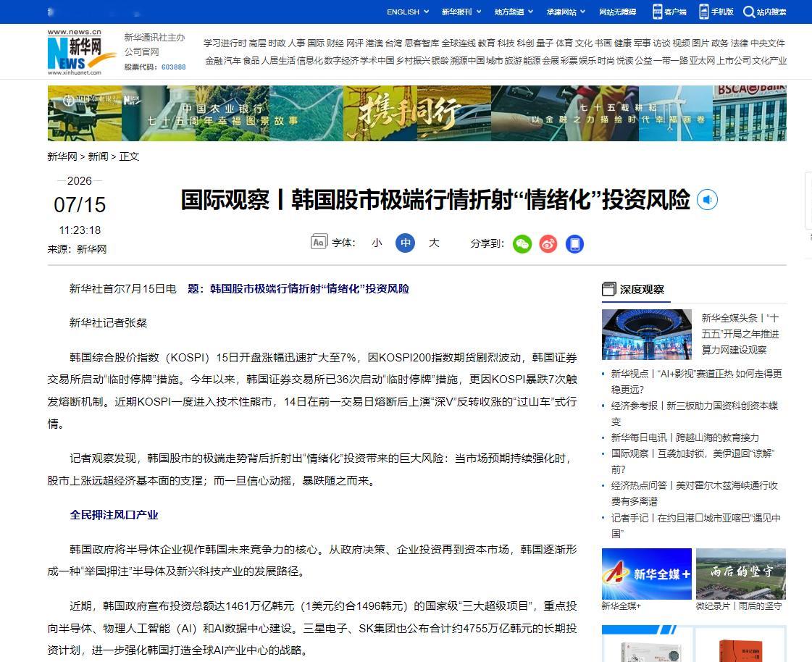Open the 雨后的坚守 micro-documentary thumbnail
This screenshot has height=662, width=812.
point(740,574)
